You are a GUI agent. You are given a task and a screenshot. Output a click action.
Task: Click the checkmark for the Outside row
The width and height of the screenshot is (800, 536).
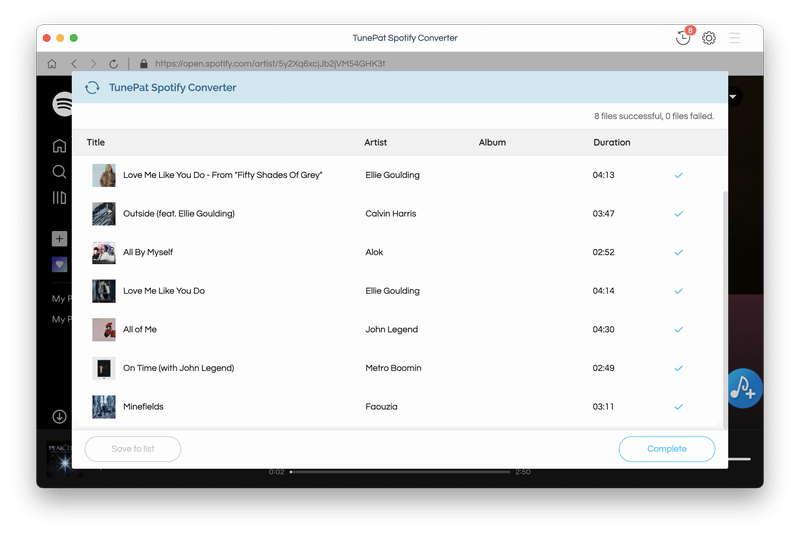[679, 214]
